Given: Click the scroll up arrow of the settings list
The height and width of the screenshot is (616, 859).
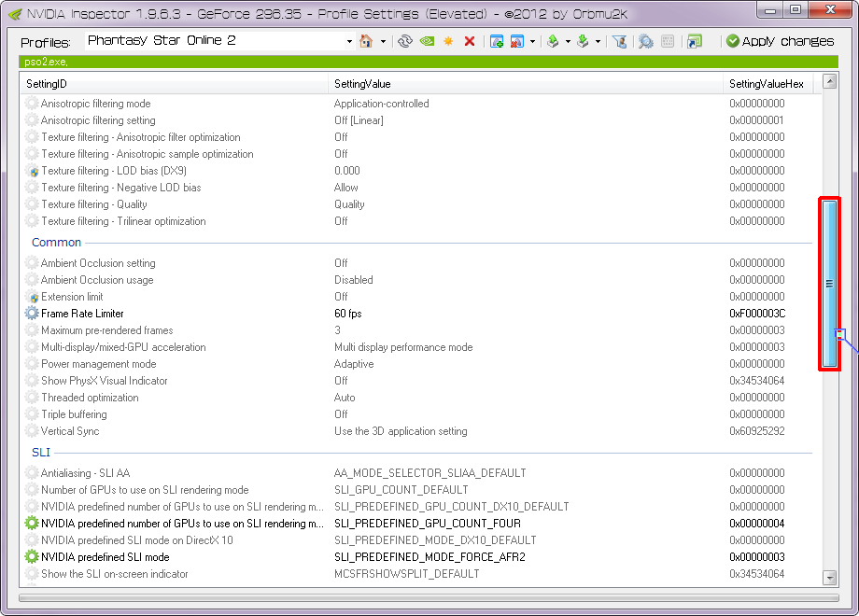Looking at the screenshot, I should point(830,81).
